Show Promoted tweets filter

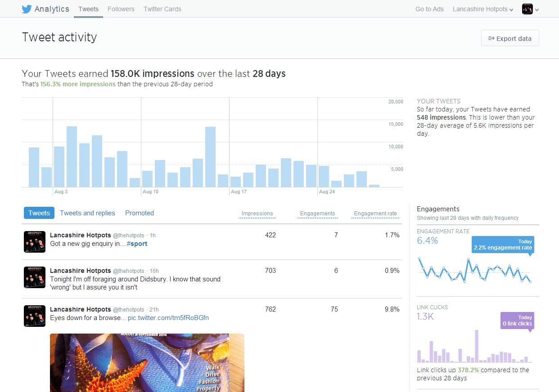coord(140,213)
